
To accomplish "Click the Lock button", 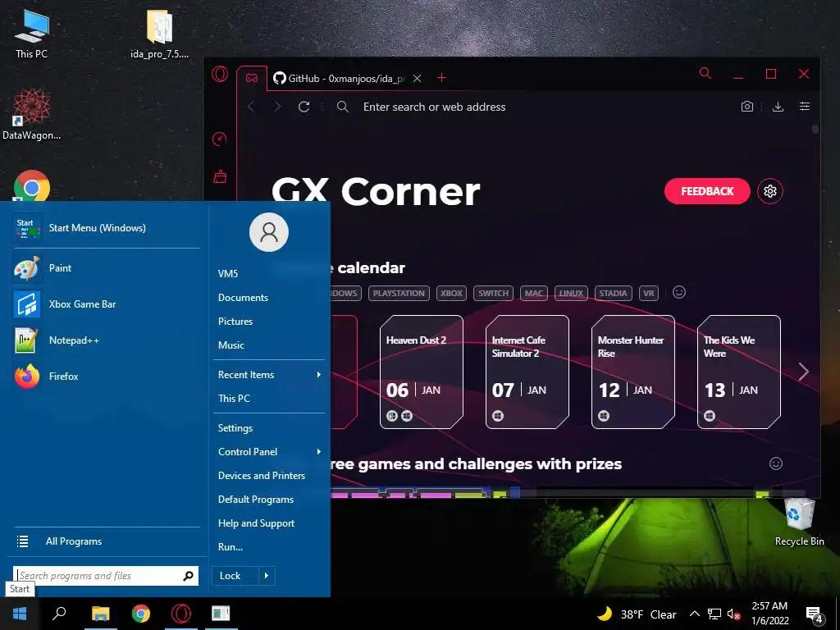I will pyautogui.click(x=235, y=576).
